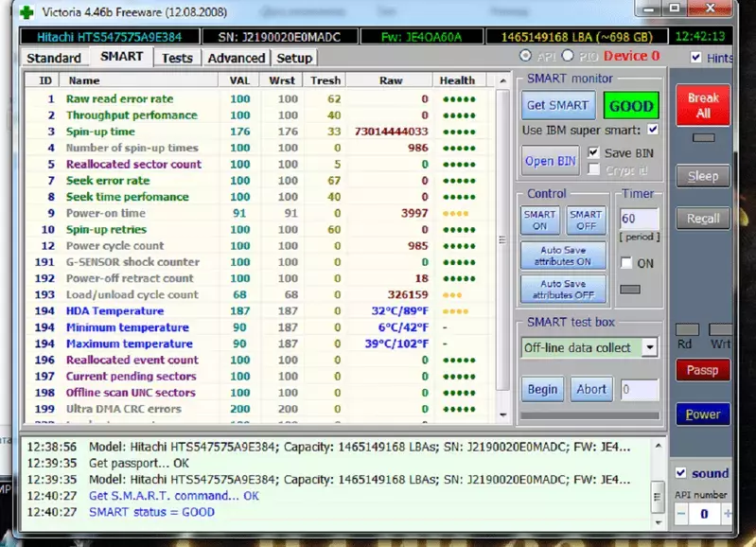Viewport: 756px width, 547px height.
Task: Click the blue Power button
Action: (x=703, y=415)
